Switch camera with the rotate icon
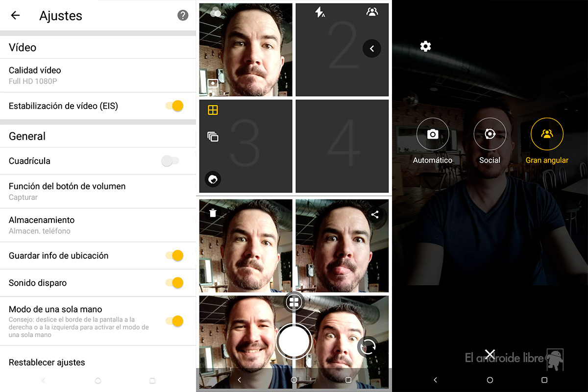588x392 pixels. coord(368,346)
